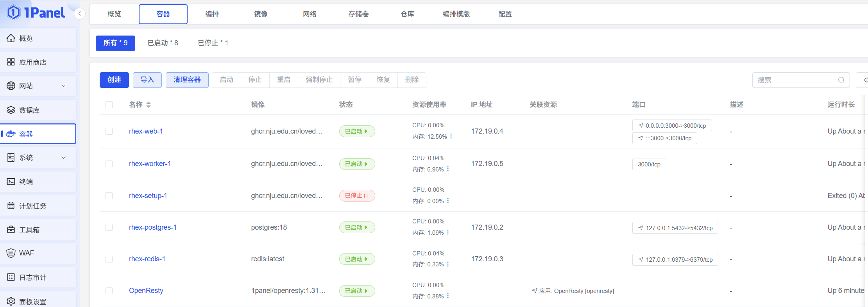Check the rhex-redis-1 row checkbox
Viewport: 868px width, 307px height.
[109, 259]
